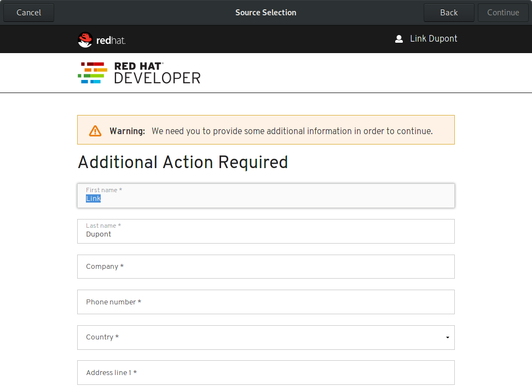This screenshot has width=532, height=392.
Task: Click the user profile silhouette icon
Action: [x=399, y=39]
